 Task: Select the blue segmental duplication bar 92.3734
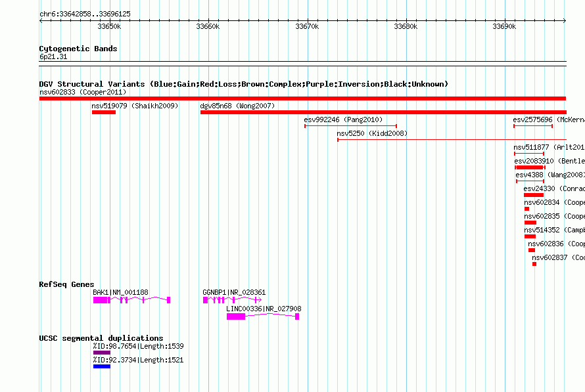click(x=102, y=366)
